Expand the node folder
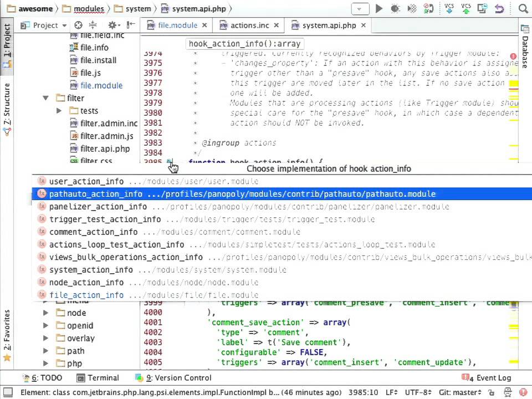 click(x=46, y=313)
